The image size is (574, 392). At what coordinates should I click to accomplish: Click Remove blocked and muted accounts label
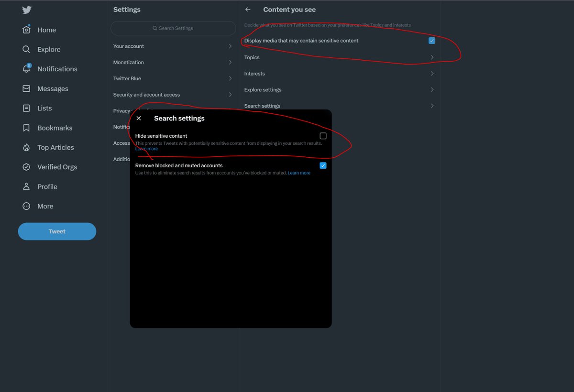(179, 165)
